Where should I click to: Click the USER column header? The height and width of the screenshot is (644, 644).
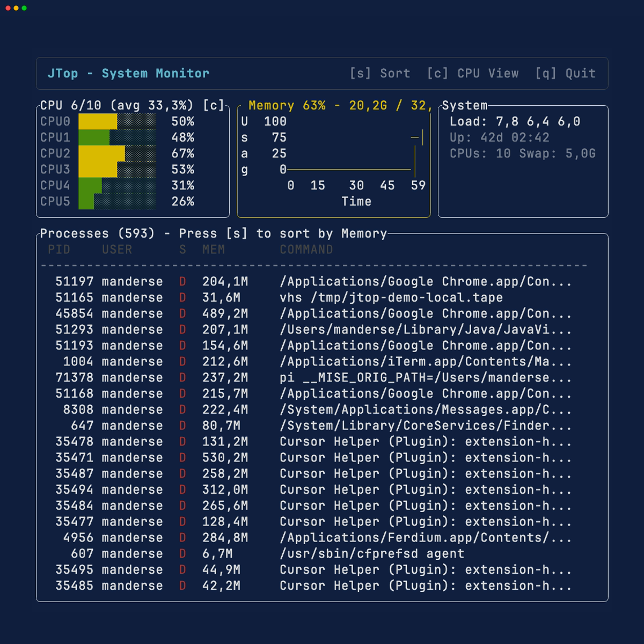coord(117,250)
